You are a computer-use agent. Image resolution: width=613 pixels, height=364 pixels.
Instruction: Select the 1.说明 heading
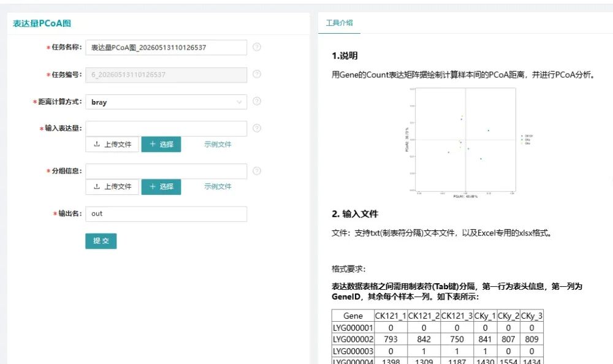pyautogui.click(x=345, y=56)
